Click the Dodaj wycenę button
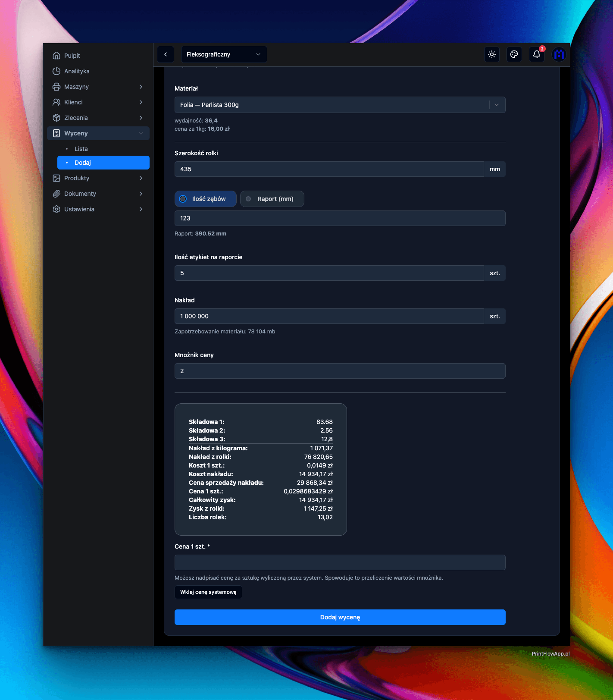Image resolution: width=613 pixels, height=700 pixels. (340, 617)
